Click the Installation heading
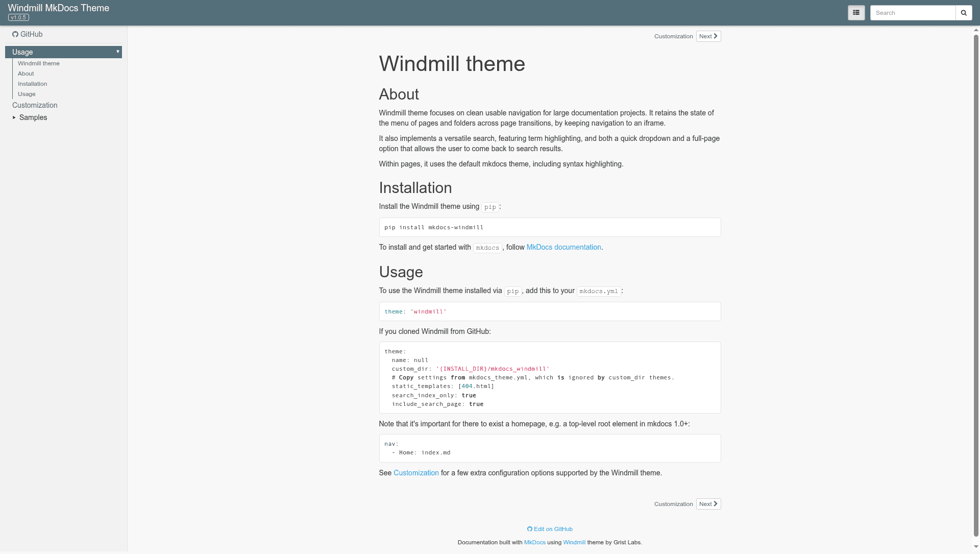This screenshot has width=980, height=554. point(415,188)
